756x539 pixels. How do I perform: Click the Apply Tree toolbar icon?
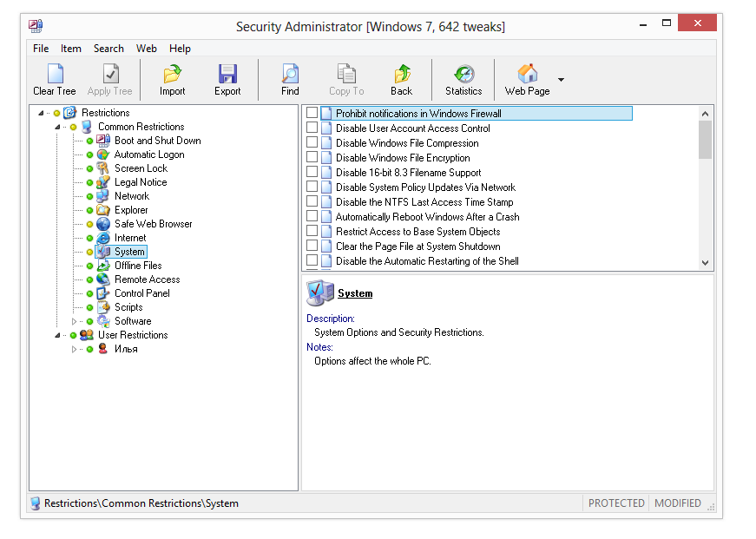pyautogui.click(x=110, y=74)
